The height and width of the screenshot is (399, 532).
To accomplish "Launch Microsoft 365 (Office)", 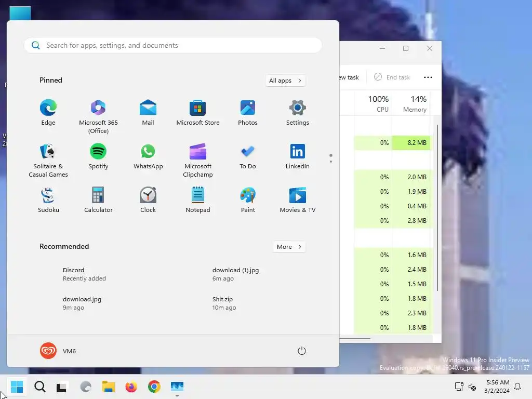I will (x=98, y=117).
